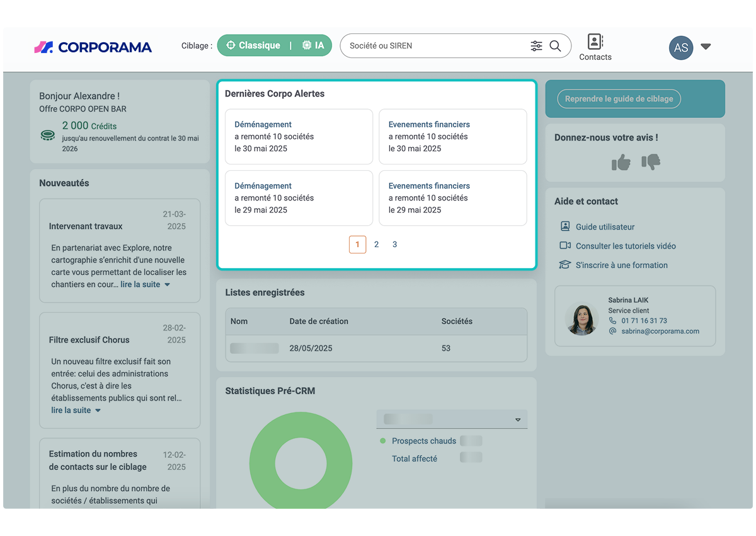The height and width of the screenshot is (536, 756).
Task: Click the credits coin icon
Action: [48, 135]
